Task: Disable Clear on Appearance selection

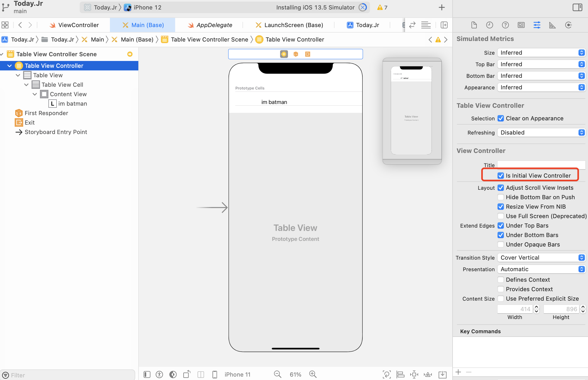Action: 500,119
